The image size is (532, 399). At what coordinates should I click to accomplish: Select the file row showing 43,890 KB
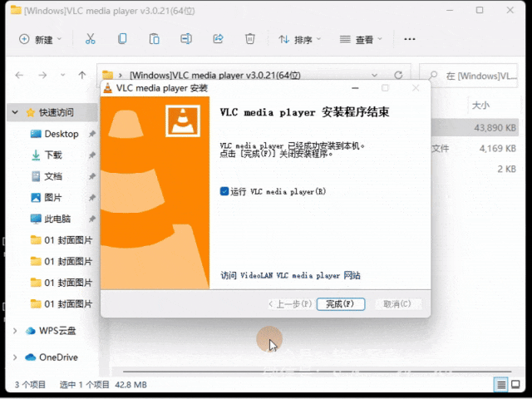point(475,127)
